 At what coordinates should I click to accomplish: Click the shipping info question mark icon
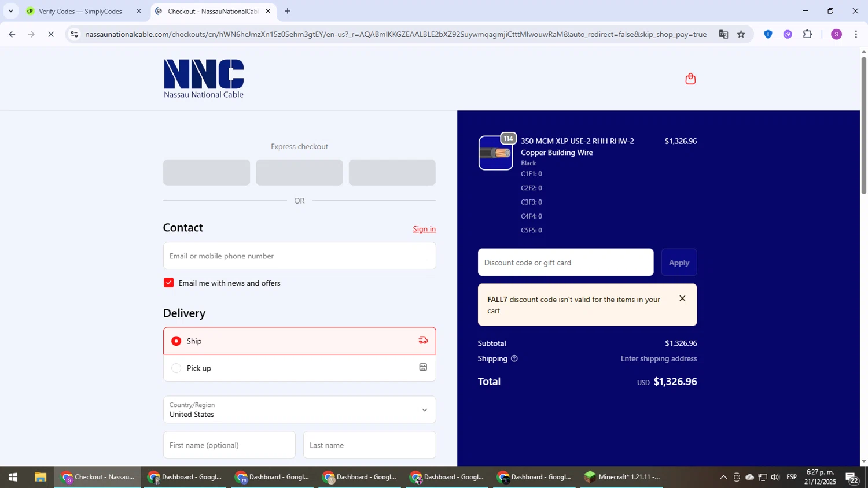point(514,358)
